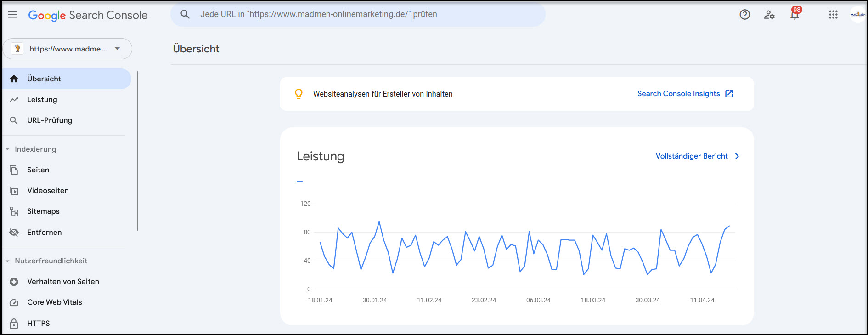This screenshot has width=868, height=335.
Task: Click the chart date label 18.01.24
Action: (x=320, y=300)
